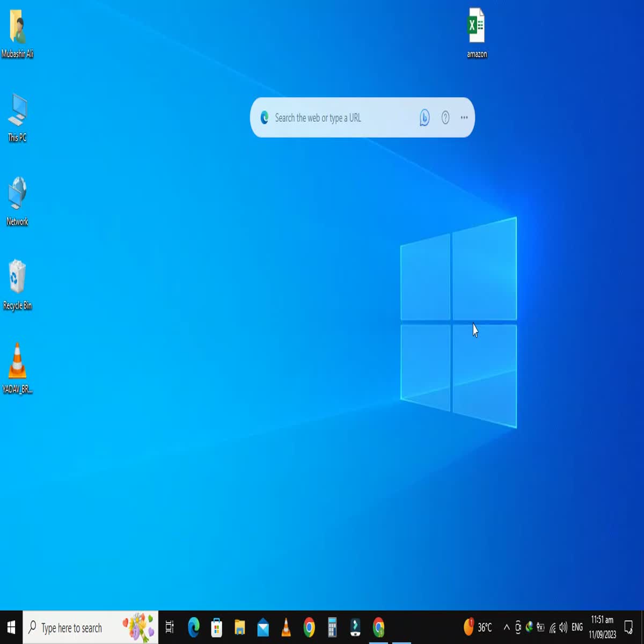Open the ENG language input selector
This screenshot has width=644, height=644.
coord(577,627)
